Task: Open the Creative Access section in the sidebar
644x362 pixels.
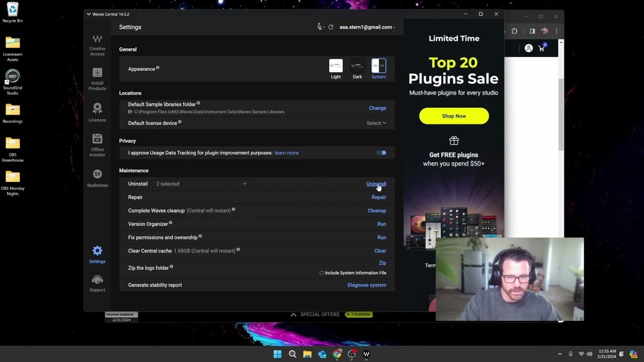Action: 97,45
